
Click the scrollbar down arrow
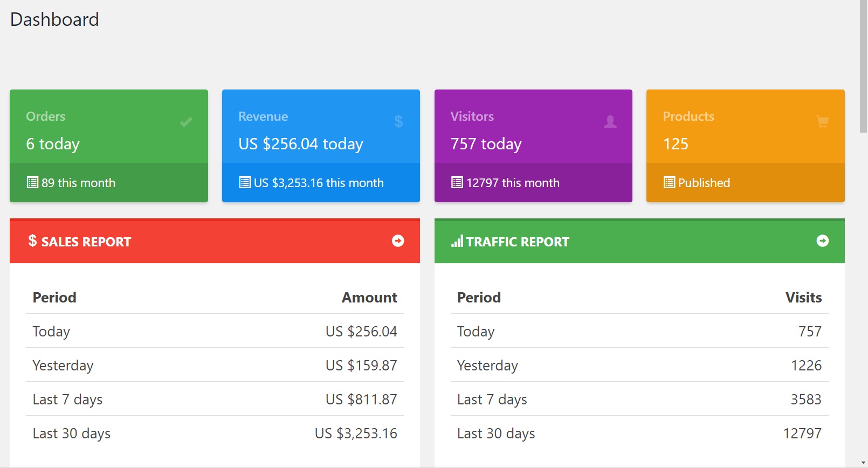(863, 463)
